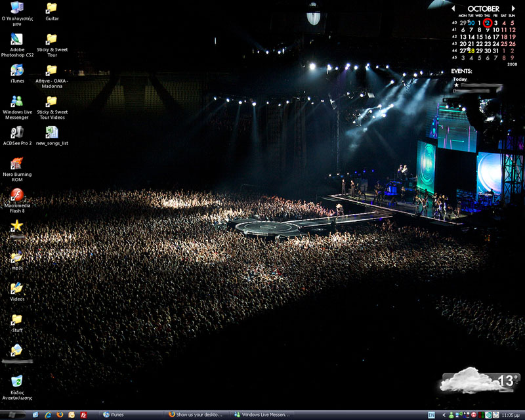Go to the previous month in the calendar

(453, 9)
